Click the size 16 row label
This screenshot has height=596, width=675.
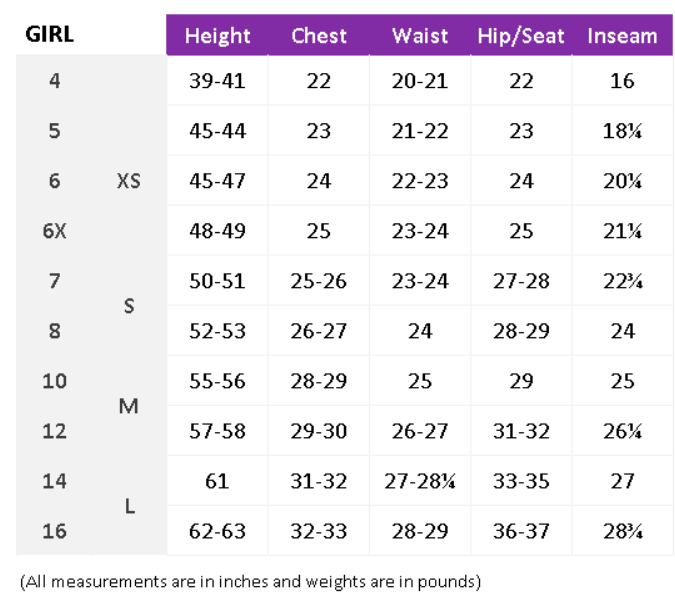(x=54, y=531)
